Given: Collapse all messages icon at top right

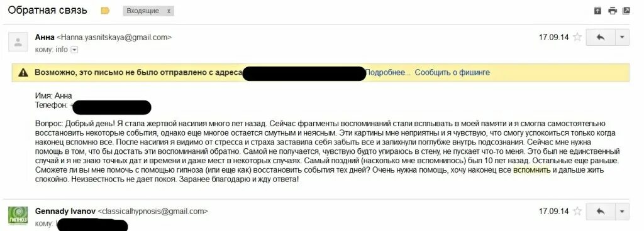Looking at the screenshot, I should click(x=597, y=11).
